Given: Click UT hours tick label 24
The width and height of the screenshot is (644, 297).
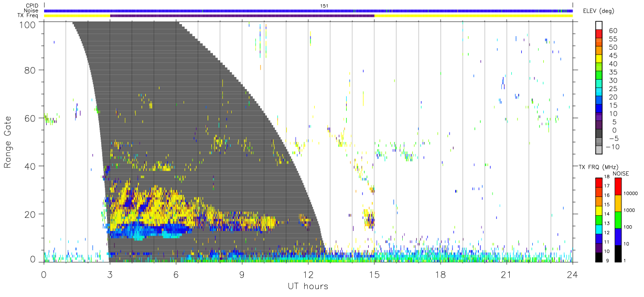Looking at the screenshot, I should (x=573, y=273).
